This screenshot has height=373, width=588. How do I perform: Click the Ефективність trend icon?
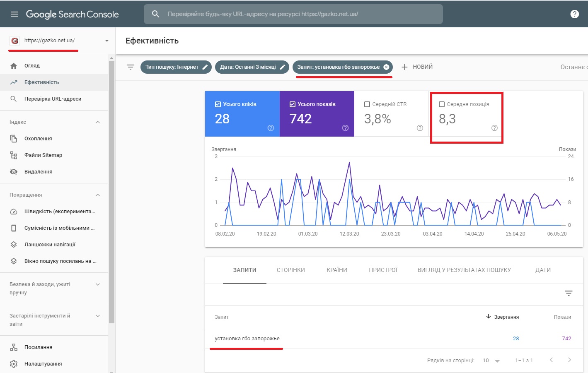pyautogui.click(x=14, y=82)
